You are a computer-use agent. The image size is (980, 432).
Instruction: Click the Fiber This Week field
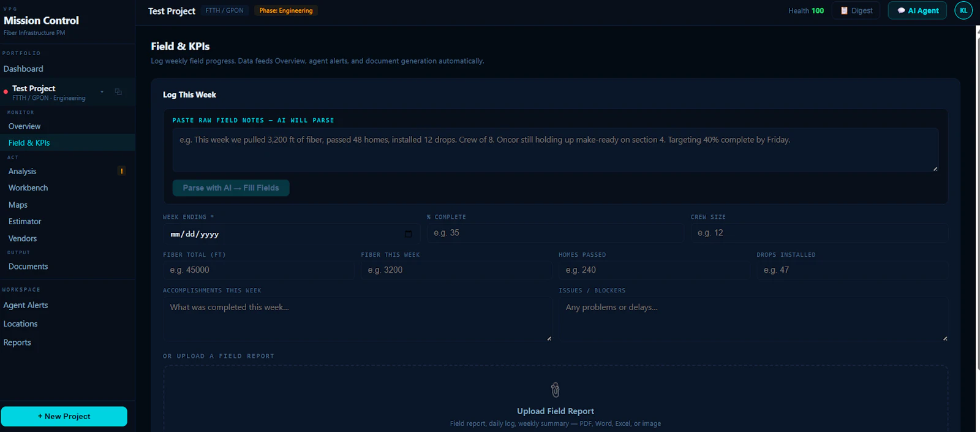coord(456,270)
